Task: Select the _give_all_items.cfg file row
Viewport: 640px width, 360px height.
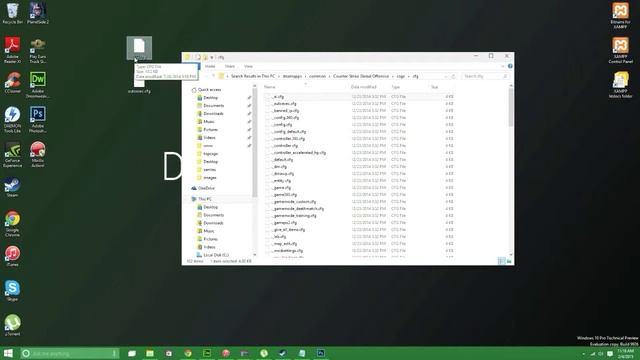Action: (x=359, y=229)
